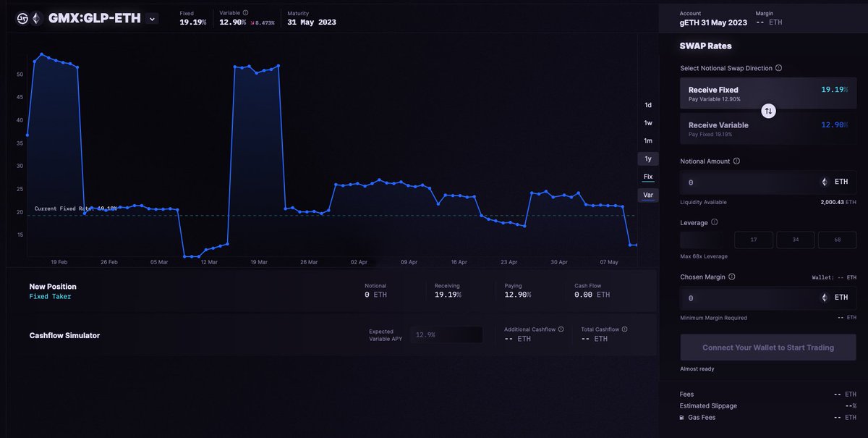868x438 pixels.
Task: Click the Almost ready status text
Action: (x=698, y=369)
